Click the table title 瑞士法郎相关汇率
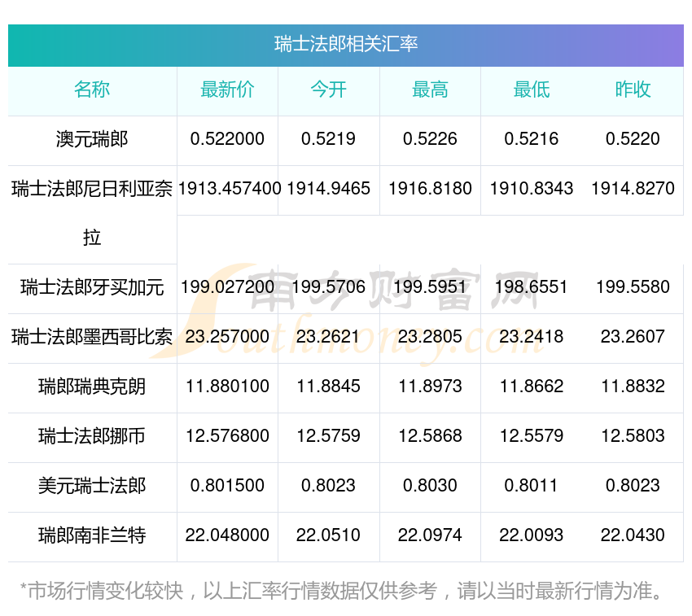The image size is (692, 616). (x=345, y=44)
